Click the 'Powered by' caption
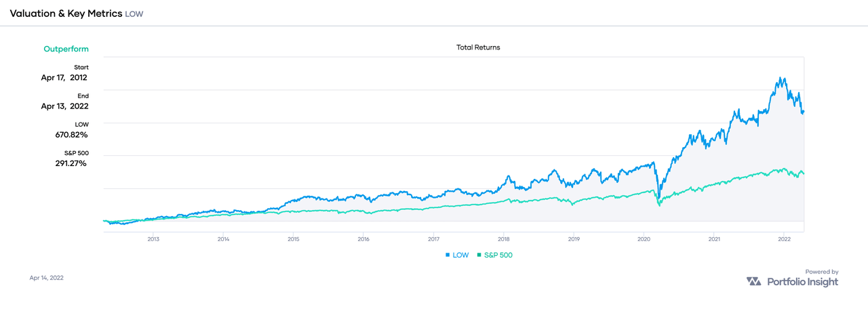The height and width of the screenshot is (313, 868). click(x=823, y=271)
